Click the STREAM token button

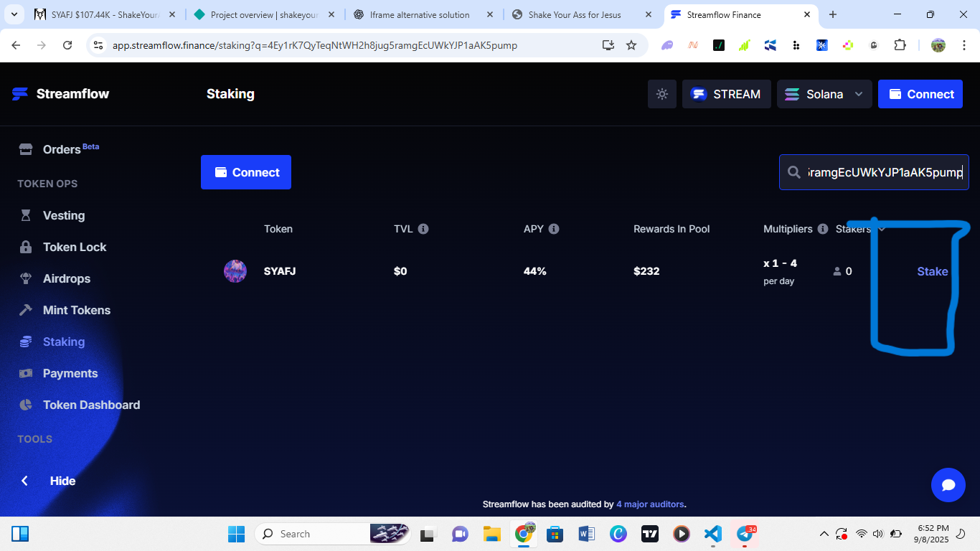[726, 94]
